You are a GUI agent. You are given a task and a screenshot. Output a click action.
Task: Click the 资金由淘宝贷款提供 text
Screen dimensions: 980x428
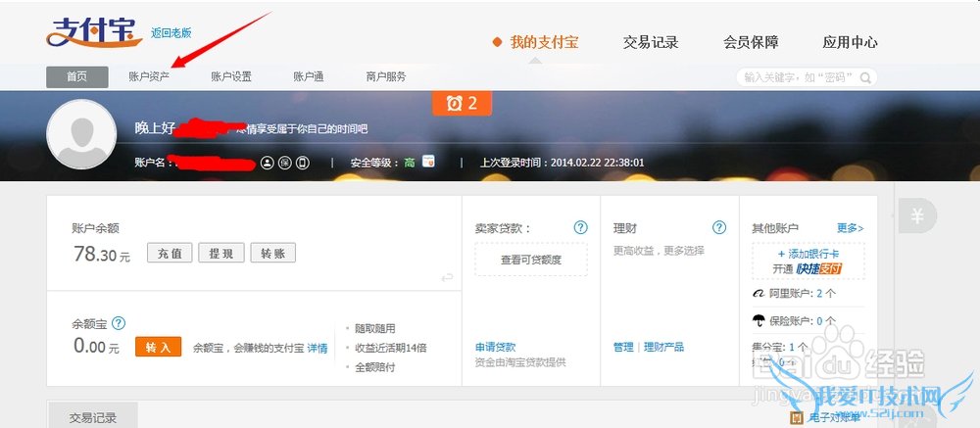520,362
